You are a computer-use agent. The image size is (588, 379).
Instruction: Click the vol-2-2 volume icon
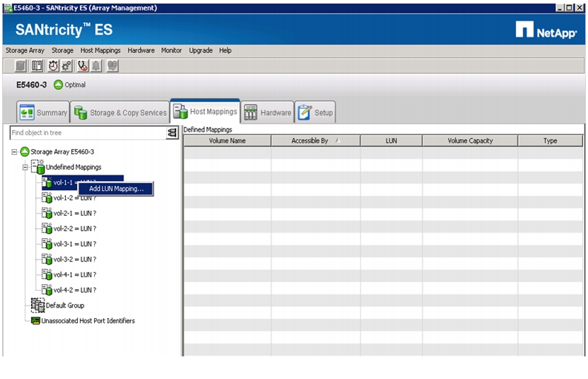47,228
